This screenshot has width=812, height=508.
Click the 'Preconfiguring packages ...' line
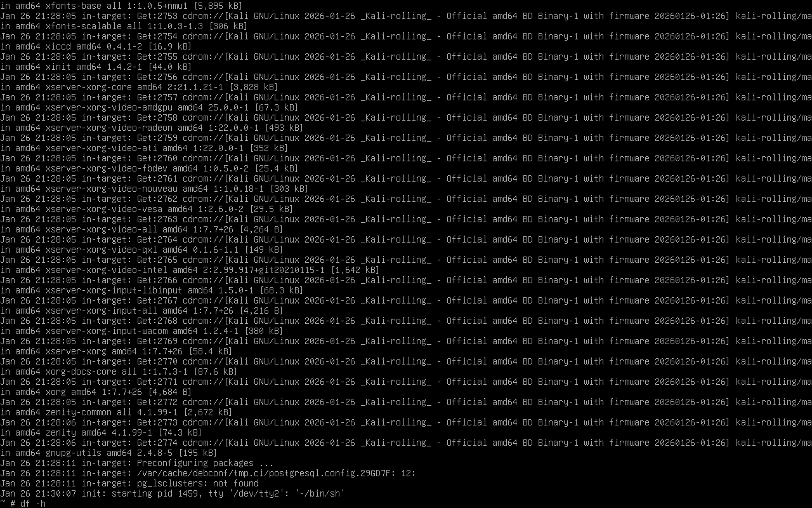(x=206, y=463)
